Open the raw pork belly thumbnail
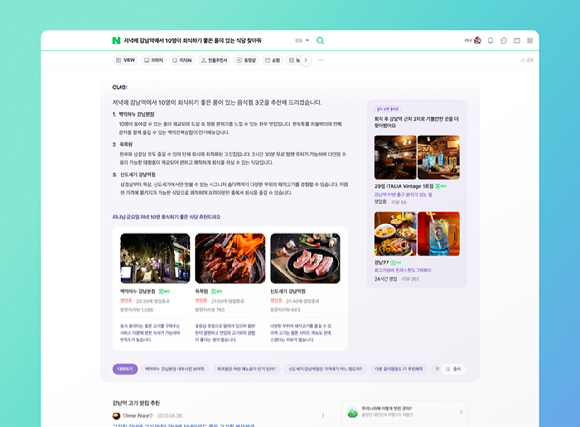The height and width of the screenshot is (427, 580). 305,258
